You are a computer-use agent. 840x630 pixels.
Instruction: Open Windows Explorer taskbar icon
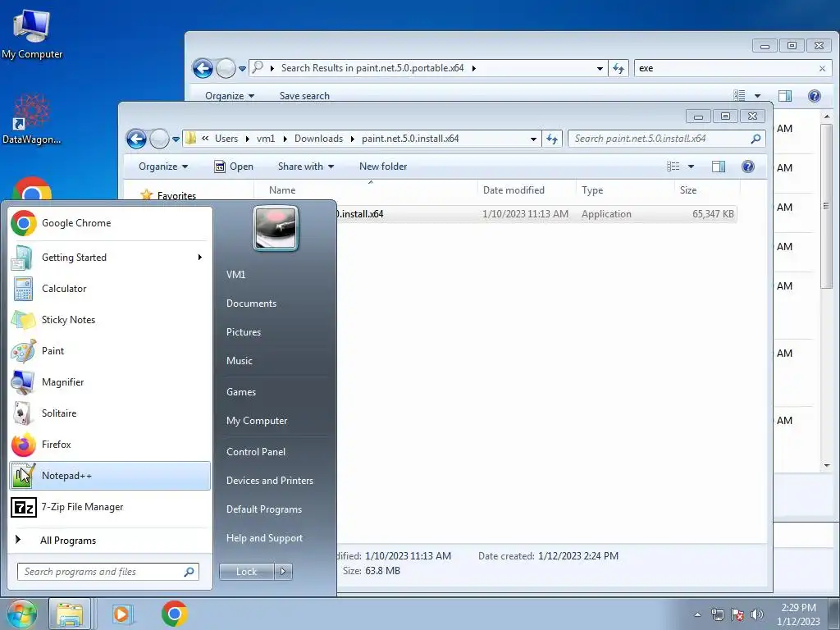click(x=71, y=614)
